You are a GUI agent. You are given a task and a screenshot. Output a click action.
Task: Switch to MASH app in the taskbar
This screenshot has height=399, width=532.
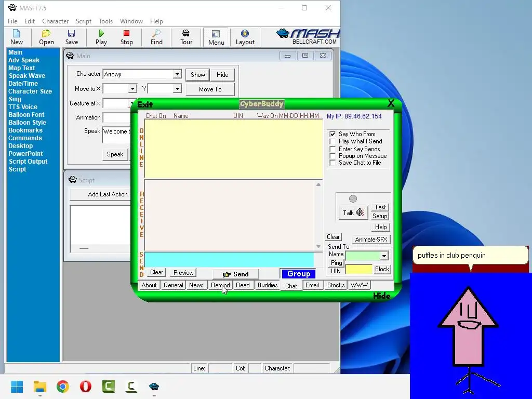coord(154,387)
